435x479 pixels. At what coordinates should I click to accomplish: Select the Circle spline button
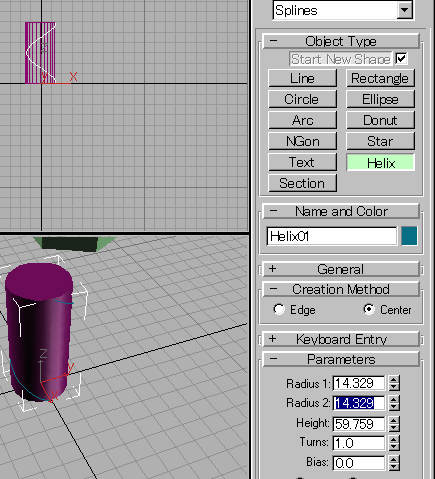pos(302,99)
